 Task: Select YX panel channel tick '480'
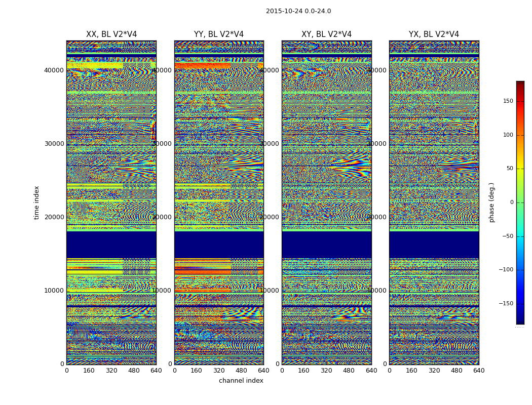[x=457, y=371]
